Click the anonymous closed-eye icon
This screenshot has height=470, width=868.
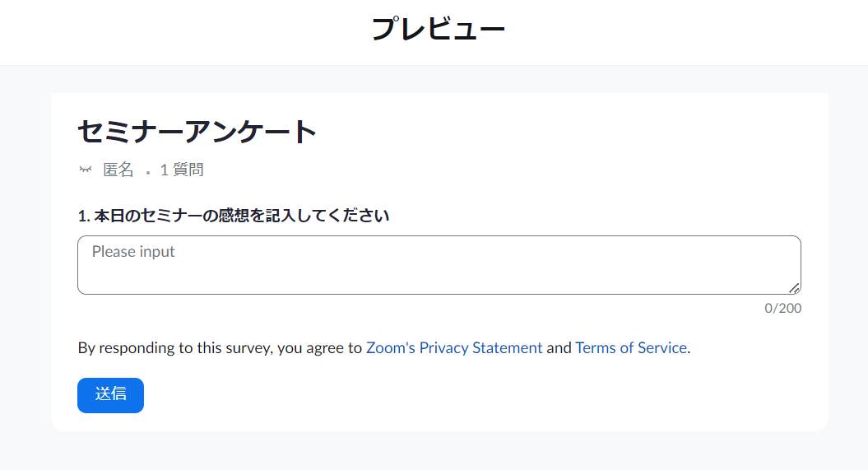point(86,170)
